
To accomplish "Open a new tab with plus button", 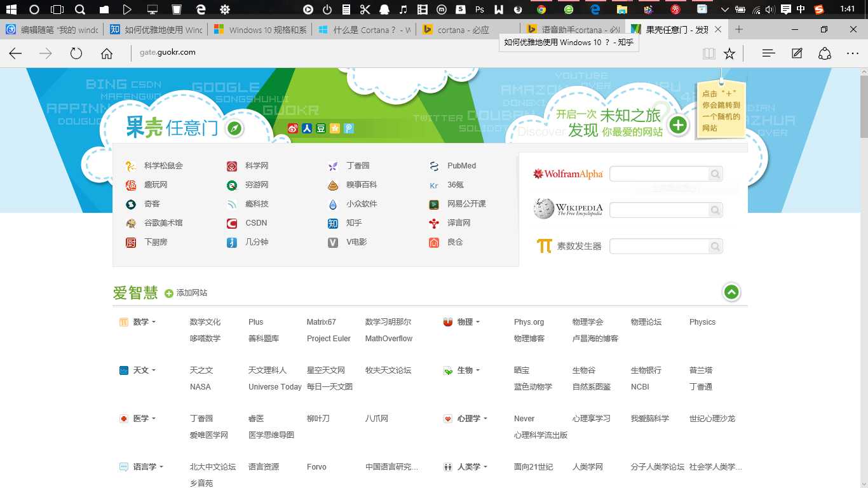I will coord(739,30).
